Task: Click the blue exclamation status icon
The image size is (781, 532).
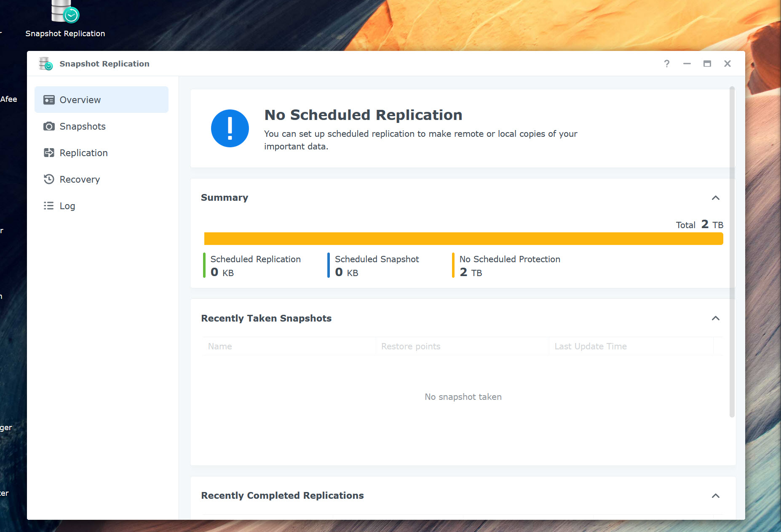Action: [x=230, y=128]
